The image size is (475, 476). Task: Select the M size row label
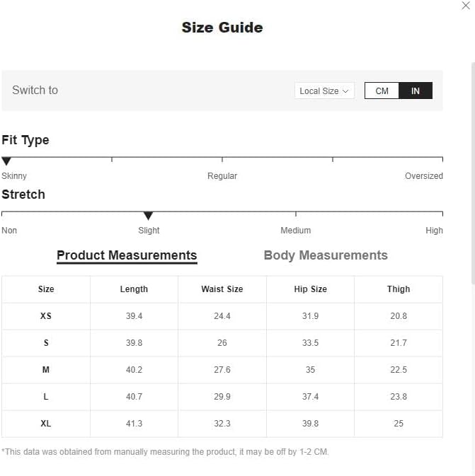pyautogui.click(x=46, y=370)
